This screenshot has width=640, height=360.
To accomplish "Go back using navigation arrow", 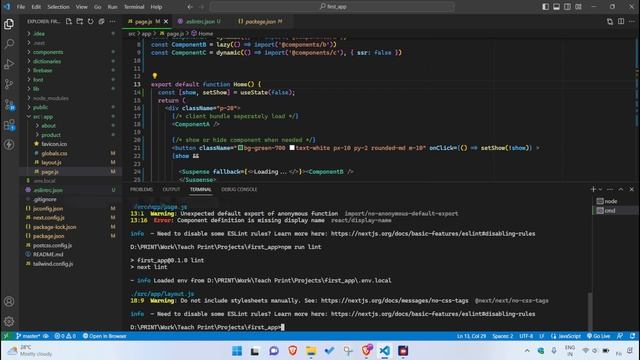I will tap(190, 7).
